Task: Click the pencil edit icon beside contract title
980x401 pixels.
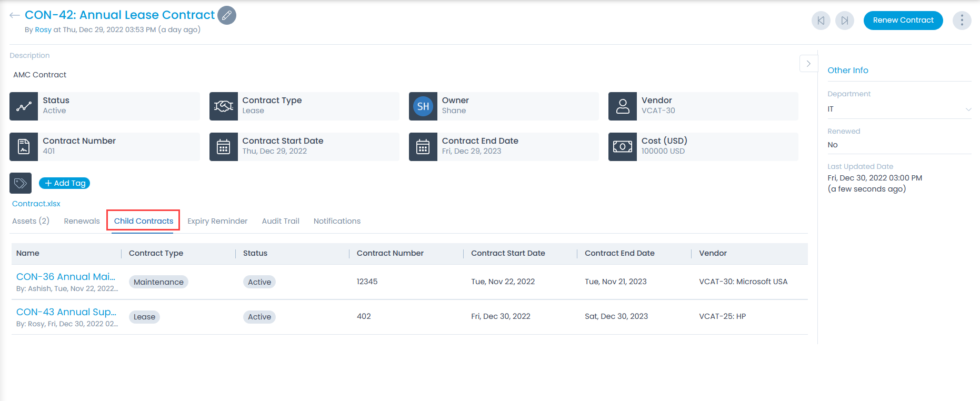Action: coord(227,15)
